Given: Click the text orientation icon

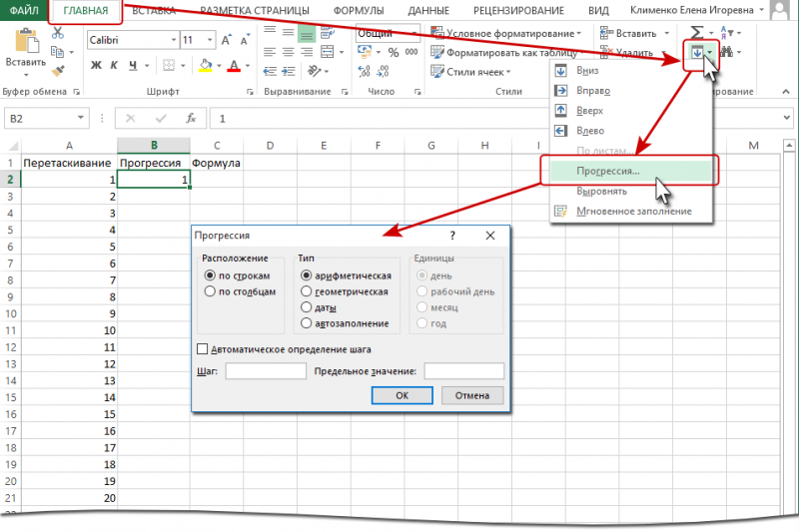Looking at the screenshot, I should coord(314,71).
